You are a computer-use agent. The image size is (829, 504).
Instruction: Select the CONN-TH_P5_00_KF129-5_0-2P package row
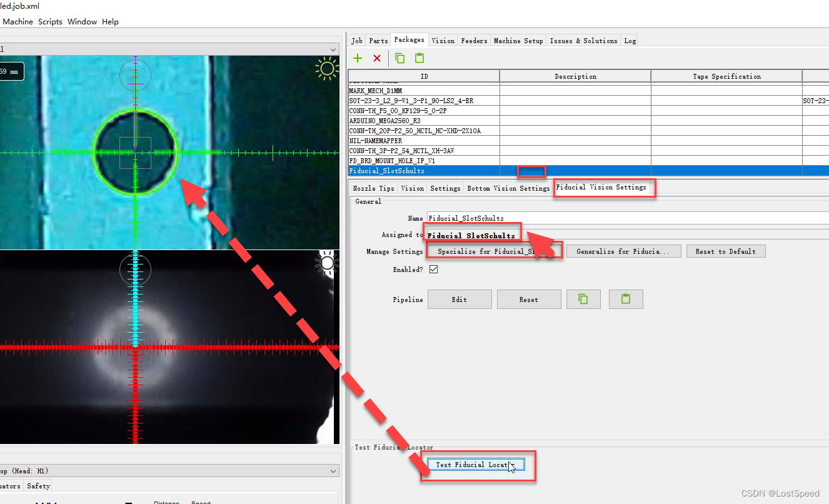coord(588,111)
